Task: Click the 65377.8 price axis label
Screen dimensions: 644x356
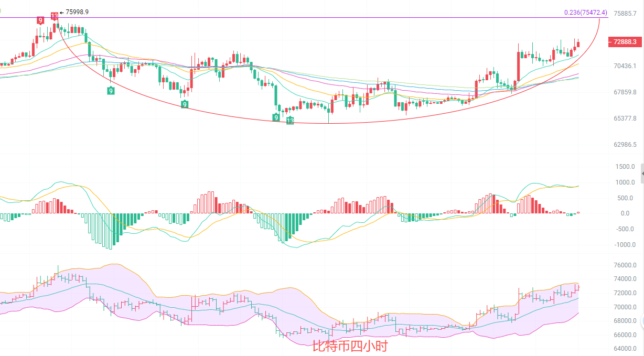Action: coord(625,118)
